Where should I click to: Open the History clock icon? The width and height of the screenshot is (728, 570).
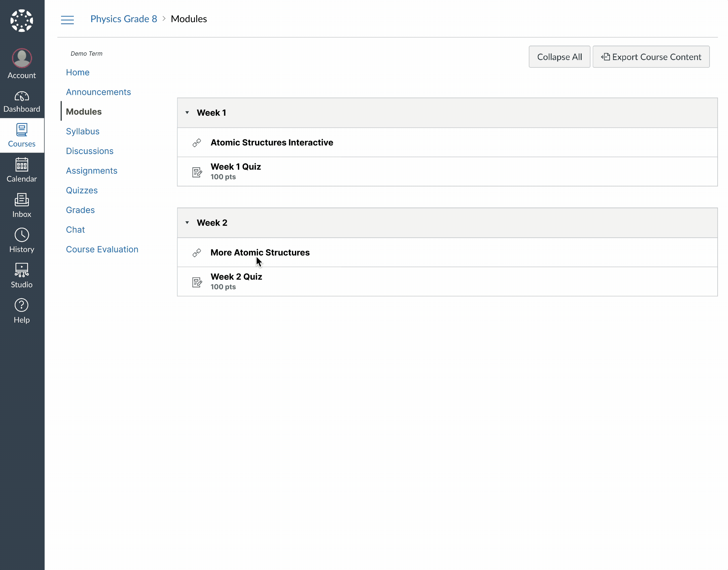[22, 235]
